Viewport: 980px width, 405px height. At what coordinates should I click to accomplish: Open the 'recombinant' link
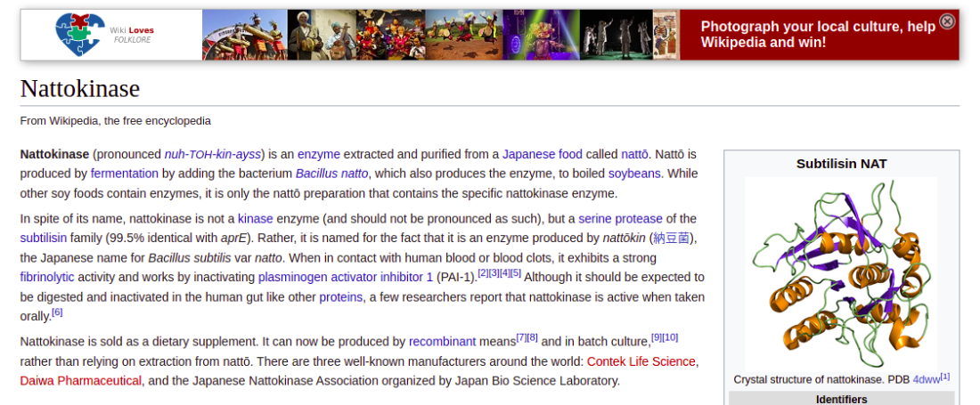443,342
